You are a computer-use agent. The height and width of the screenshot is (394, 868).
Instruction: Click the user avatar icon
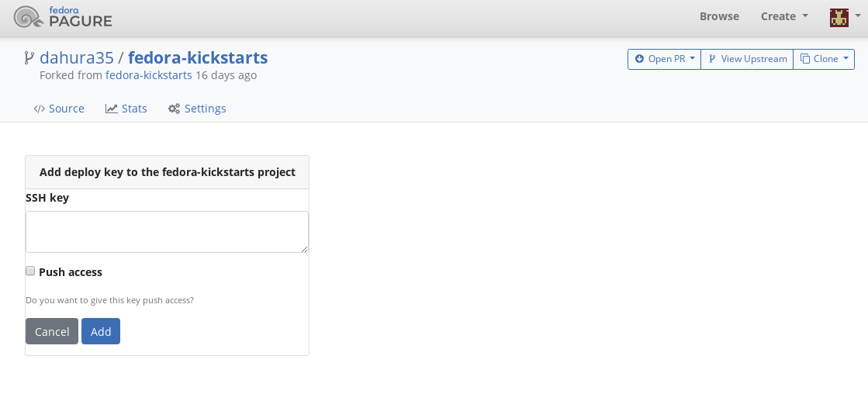pos(839,17)
